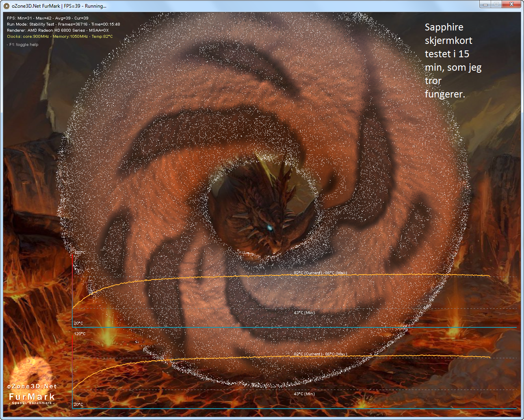Image resolution: width=524 pixels, height=420 pixels.
Task: Minimize the FurMark window
Action: coord(485,4)
